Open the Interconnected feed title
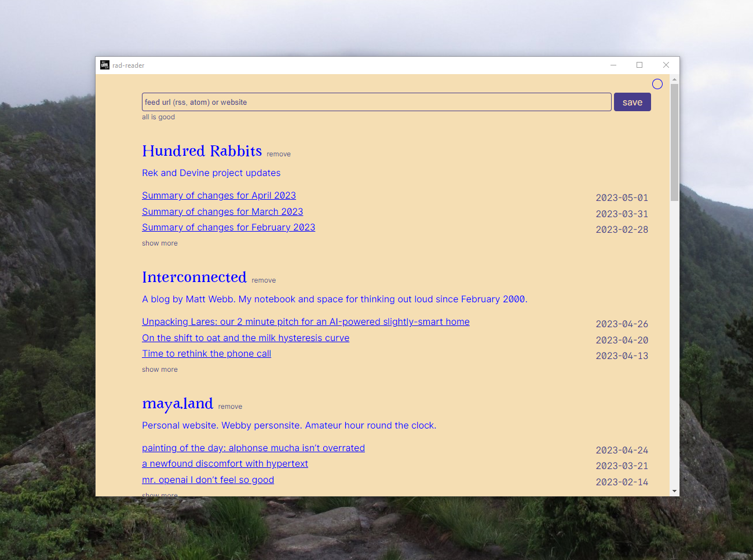The height and width of the screenshot is (560, 753). coord(195,277)
